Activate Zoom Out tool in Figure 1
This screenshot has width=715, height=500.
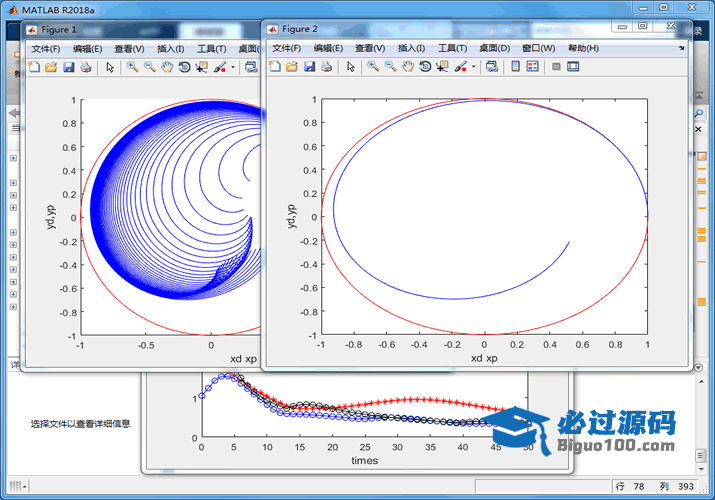pyautogui.click(x=150, y=67)
